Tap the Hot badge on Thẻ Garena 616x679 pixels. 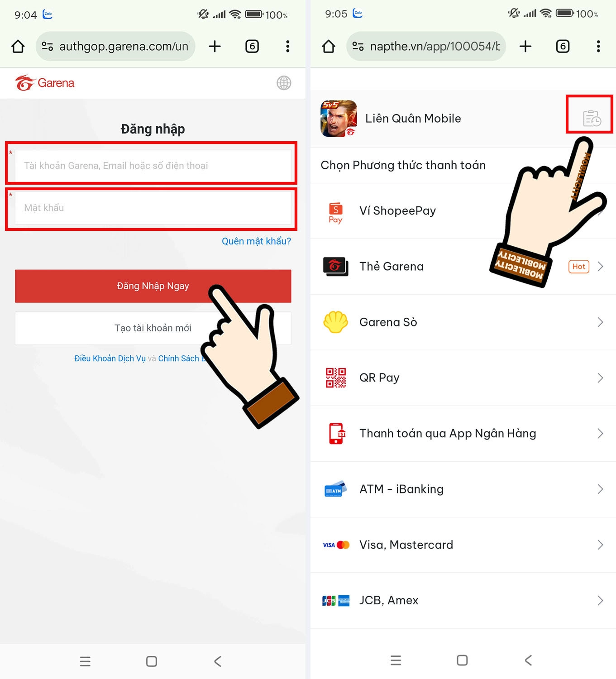pos(579,267)
